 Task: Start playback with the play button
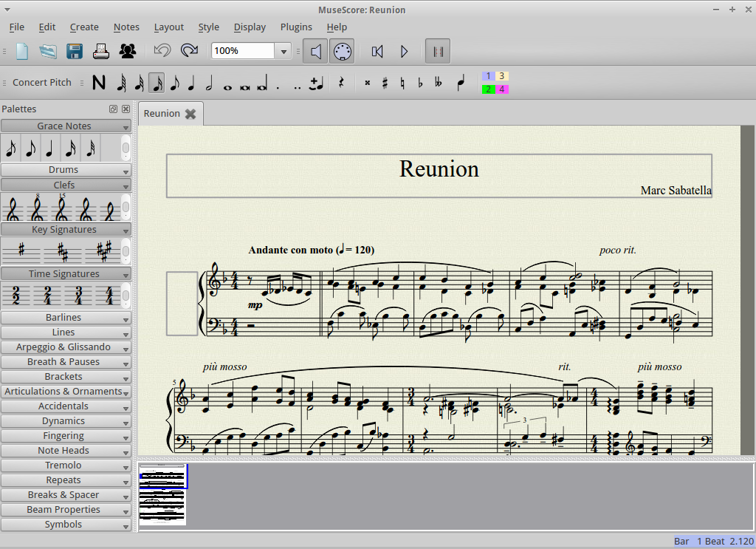click(x=404, y=51)
